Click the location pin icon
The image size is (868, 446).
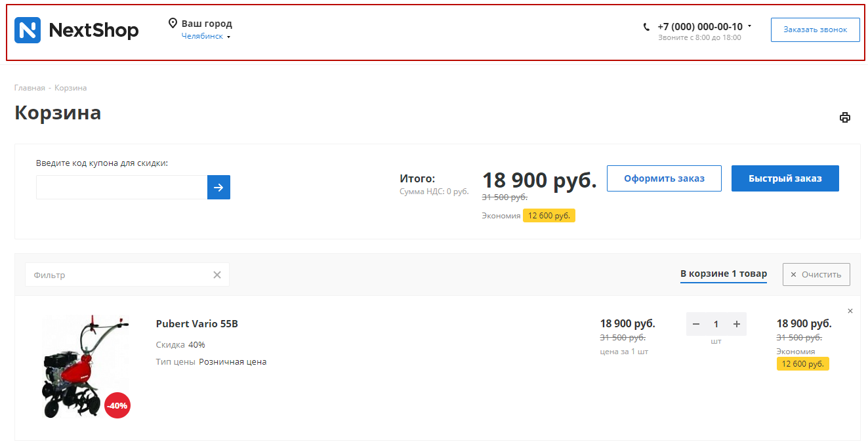(173, 24)
